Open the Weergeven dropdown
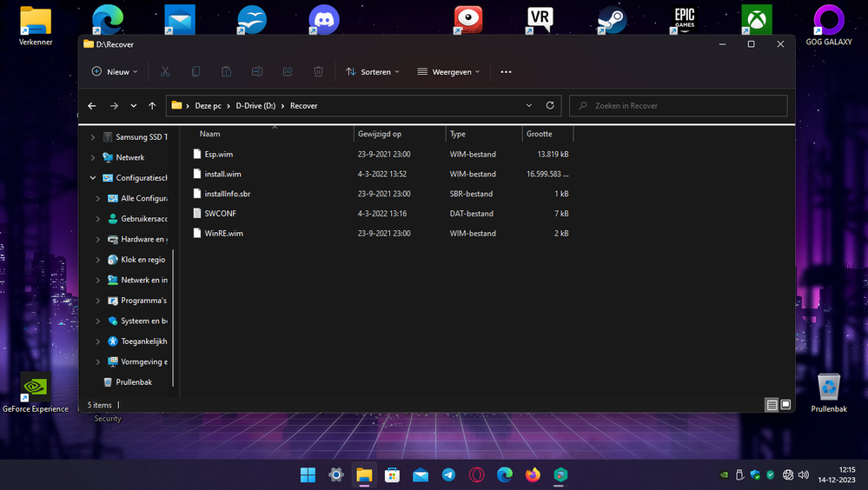 pos(448,72)
